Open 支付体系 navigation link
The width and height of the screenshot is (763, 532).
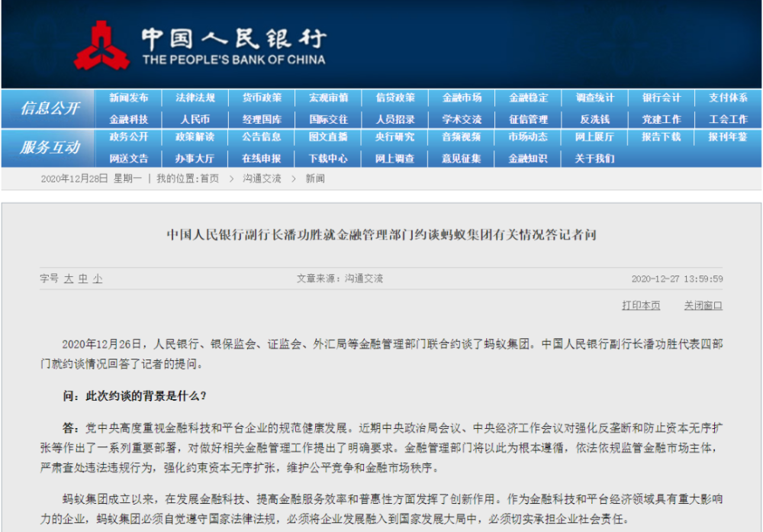(x=728, y=98)
